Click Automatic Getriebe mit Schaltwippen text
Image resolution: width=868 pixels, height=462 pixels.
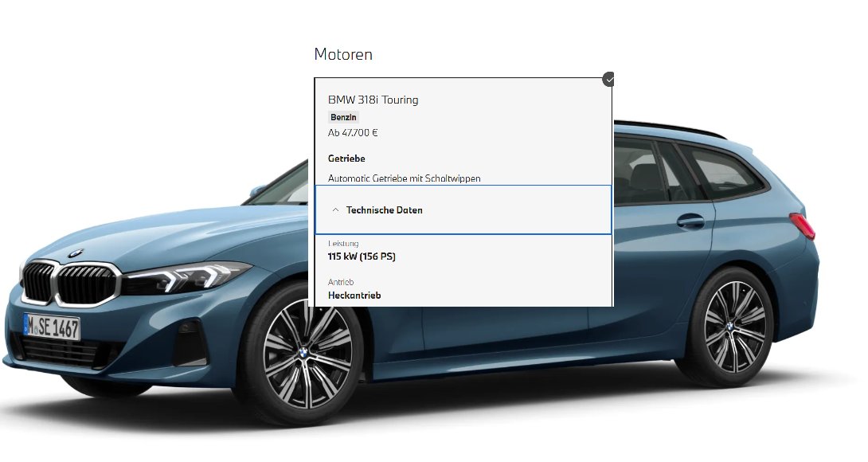click(404, 178)
